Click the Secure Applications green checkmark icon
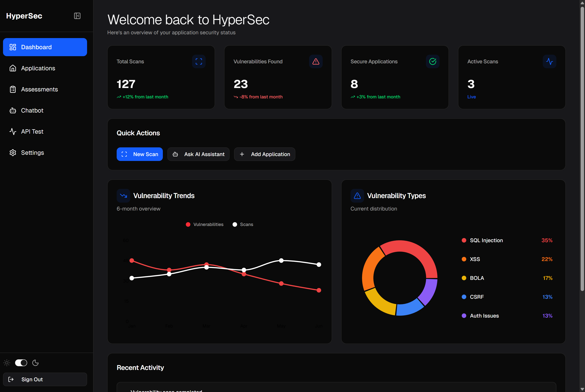 [x=433, y=61]
